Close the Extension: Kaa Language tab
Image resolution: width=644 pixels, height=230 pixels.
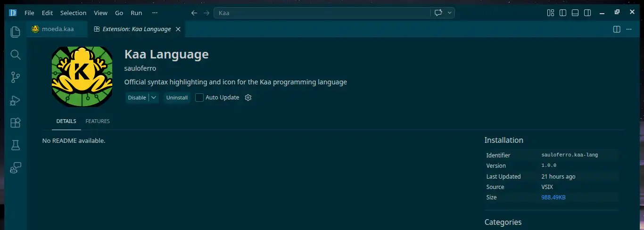point(178,29)
